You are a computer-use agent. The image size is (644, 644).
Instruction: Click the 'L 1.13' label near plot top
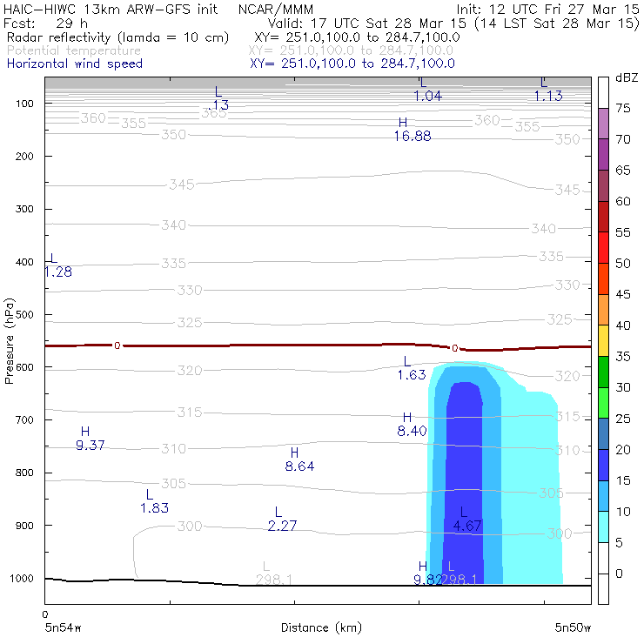click(x=548, y=91)
